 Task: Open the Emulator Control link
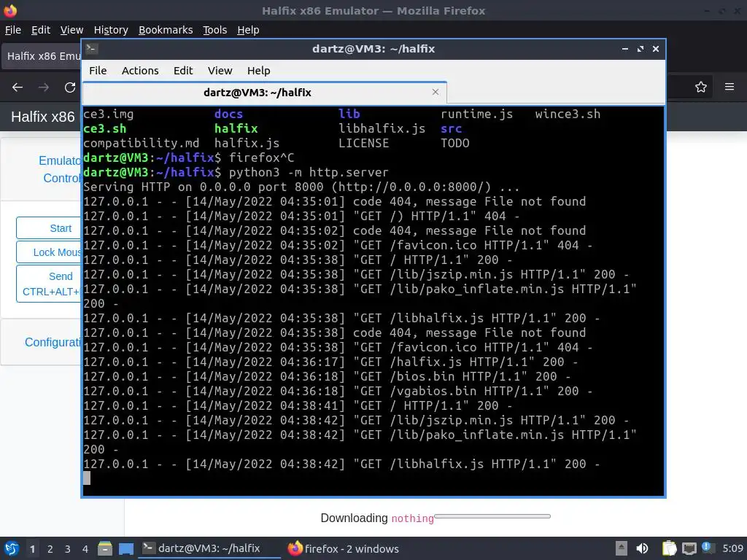[60, 169]
